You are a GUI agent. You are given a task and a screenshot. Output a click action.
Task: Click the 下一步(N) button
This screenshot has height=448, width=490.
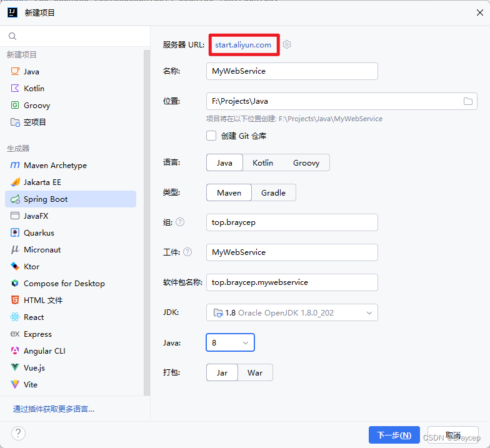394,435
